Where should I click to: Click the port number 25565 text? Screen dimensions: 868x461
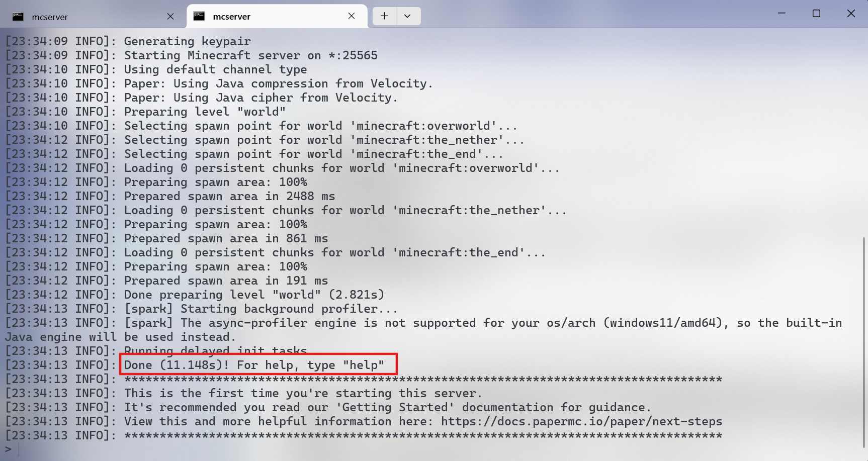[x=360, y=55]
